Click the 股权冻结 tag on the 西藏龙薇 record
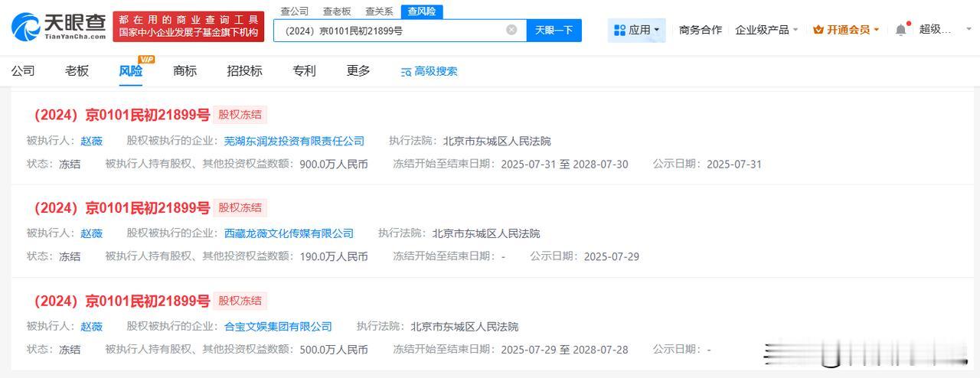Image resolution: width=980 pixels, height=378 pixels. [240, 207]
